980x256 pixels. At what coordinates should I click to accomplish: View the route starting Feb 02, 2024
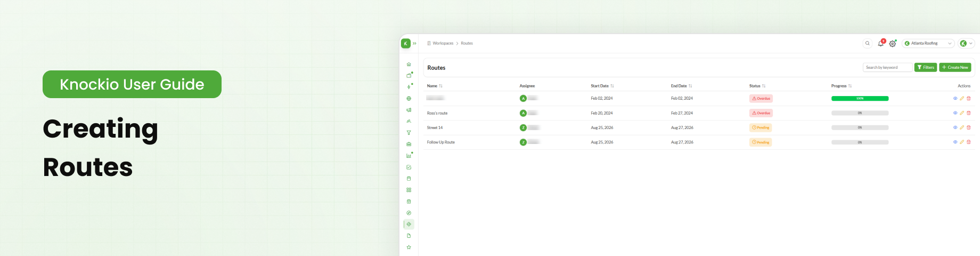pyautogui.click(x=955, y=98)
